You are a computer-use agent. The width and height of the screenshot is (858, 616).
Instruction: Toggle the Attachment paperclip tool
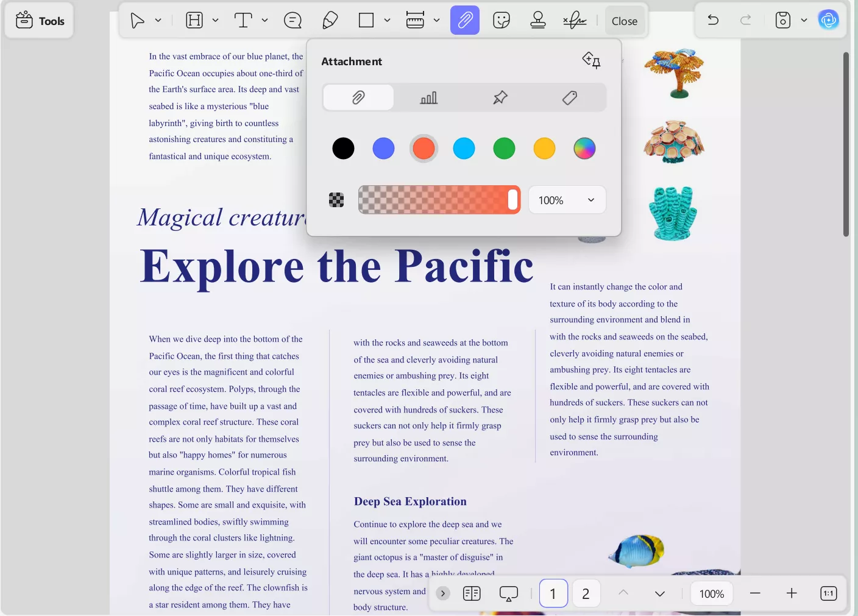[x=465, y=21]
